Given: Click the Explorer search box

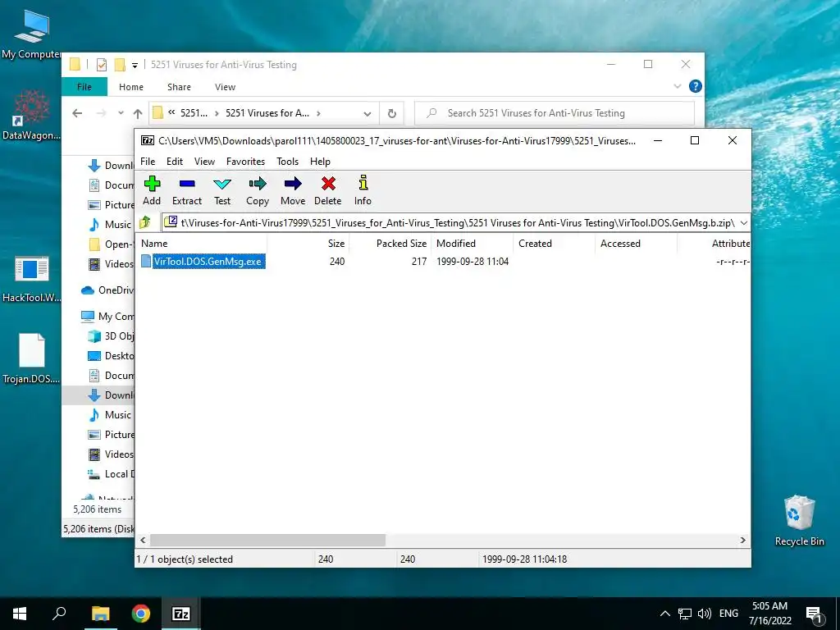Looking at the screenshot, I should [x=555, y=113].
